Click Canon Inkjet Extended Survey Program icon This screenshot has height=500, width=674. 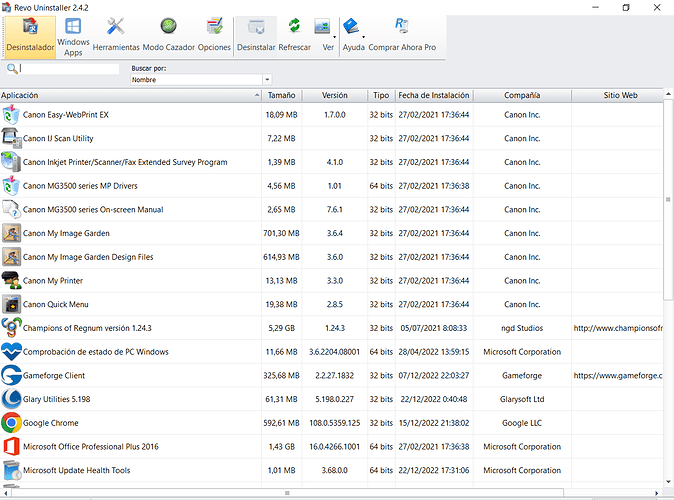click(x=11, y=162)
